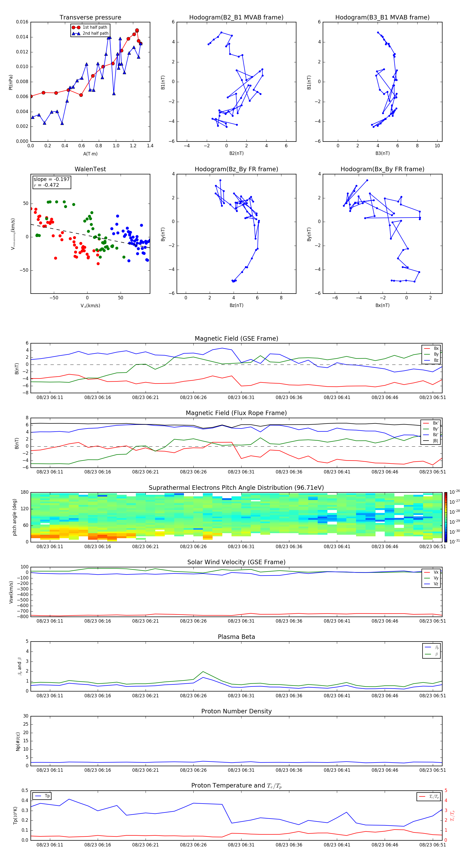The width and height of the screenshot is (473, 868).
Task: Click '08/23 06:11' tick under Plasma Beta panel
Action: pyautogui.click(x=50, y=695)
